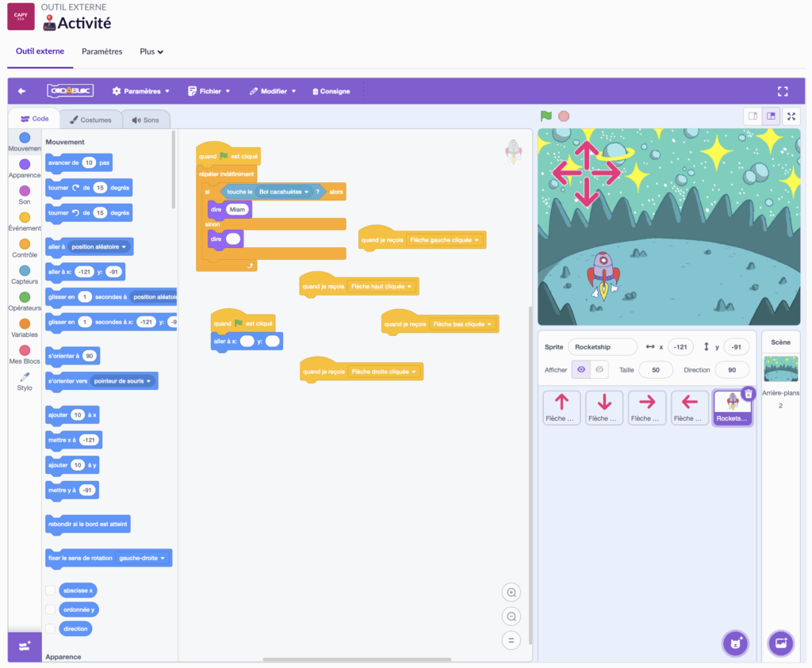Open the Consigne instructions
Screen dimensions: 812x668
(x=331, y=91)
